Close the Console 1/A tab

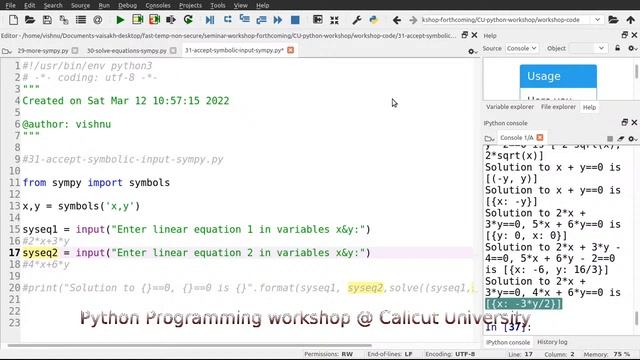(540, 138)
